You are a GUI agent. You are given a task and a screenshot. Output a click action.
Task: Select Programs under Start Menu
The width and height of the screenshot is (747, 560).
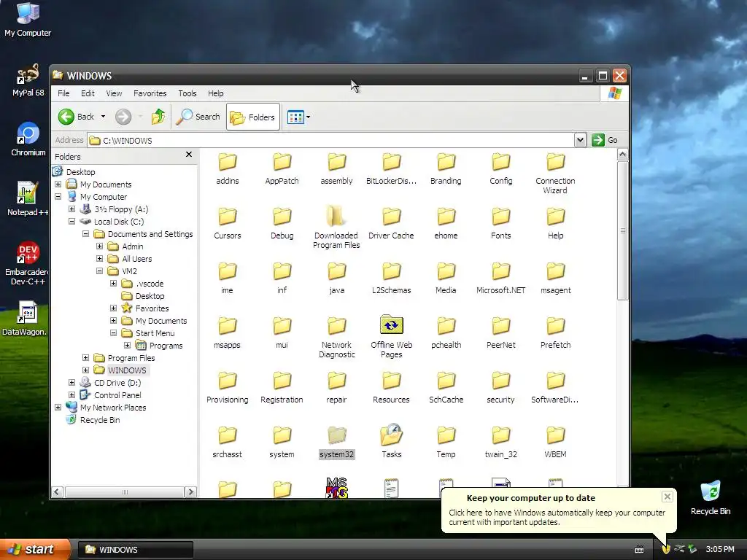click(166, 345)
